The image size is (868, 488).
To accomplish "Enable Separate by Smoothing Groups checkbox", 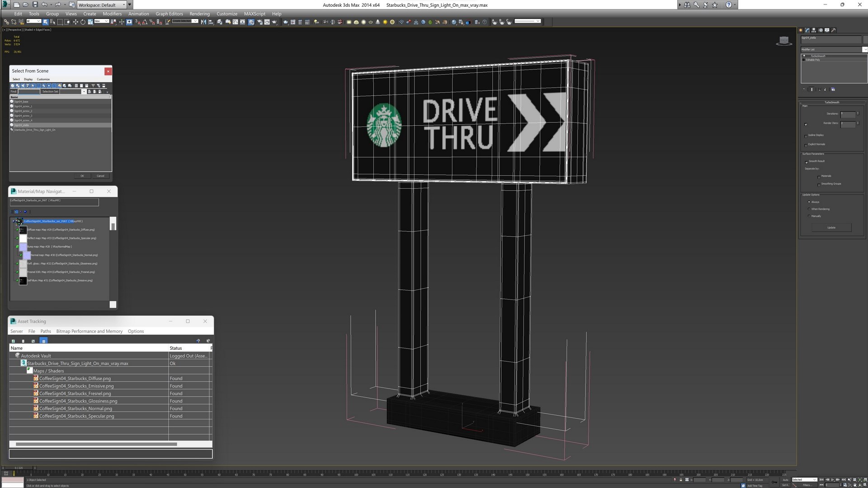I will 819,184.
